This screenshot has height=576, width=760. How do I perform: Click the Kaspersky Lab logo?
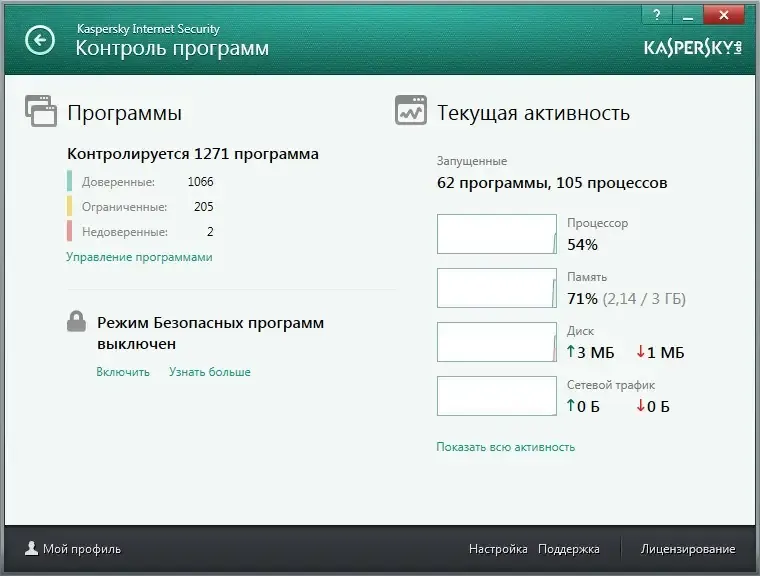[693, 48]
